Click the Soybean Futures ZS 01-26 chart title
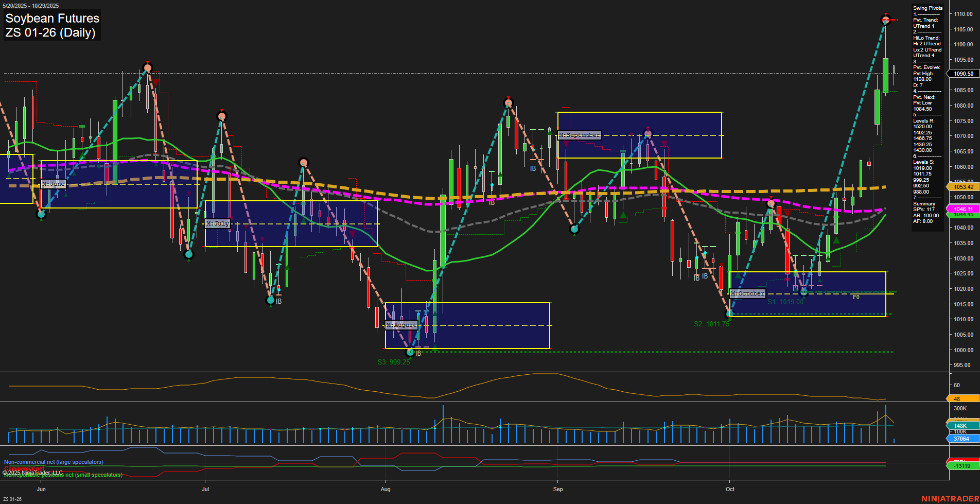Image resolution: width=980 pixels, height=504 pixels. 52,26
